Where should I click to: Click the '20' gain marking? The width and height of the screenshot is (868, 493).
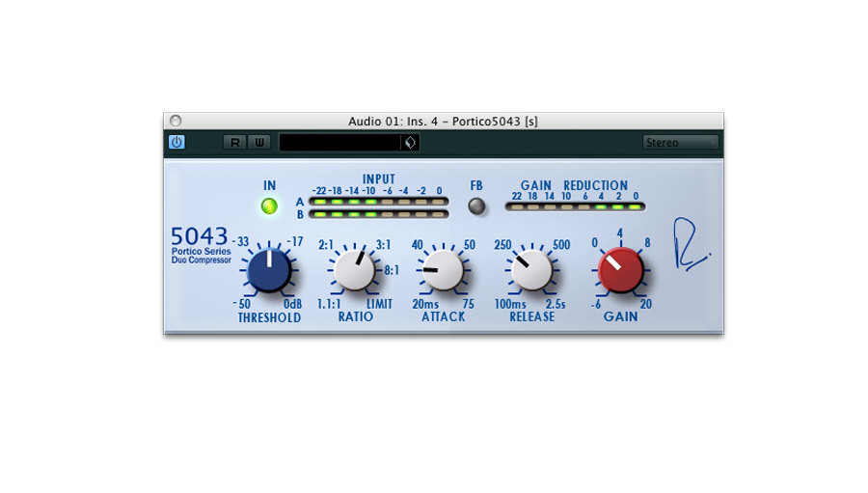(646, 304)
